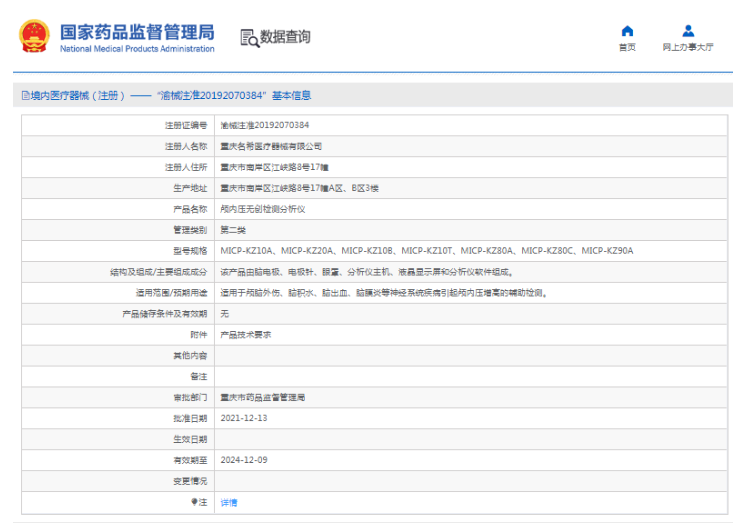The width and height of the screenshot is (745, 524).
Task: Select 重庆名希医疗器械有限公司 company name
Action: pyautogui.click(x=271, y=146)
